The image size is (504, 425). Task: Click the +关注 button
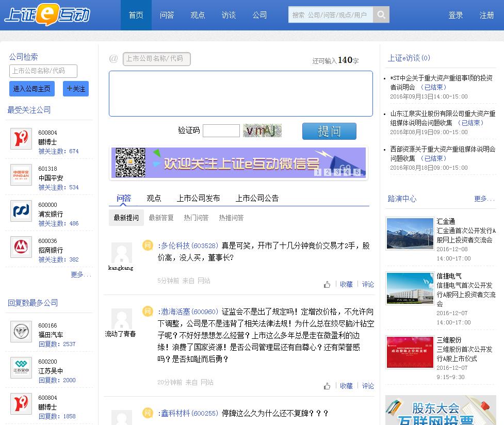pyautogui.click(x=76, y=89)
